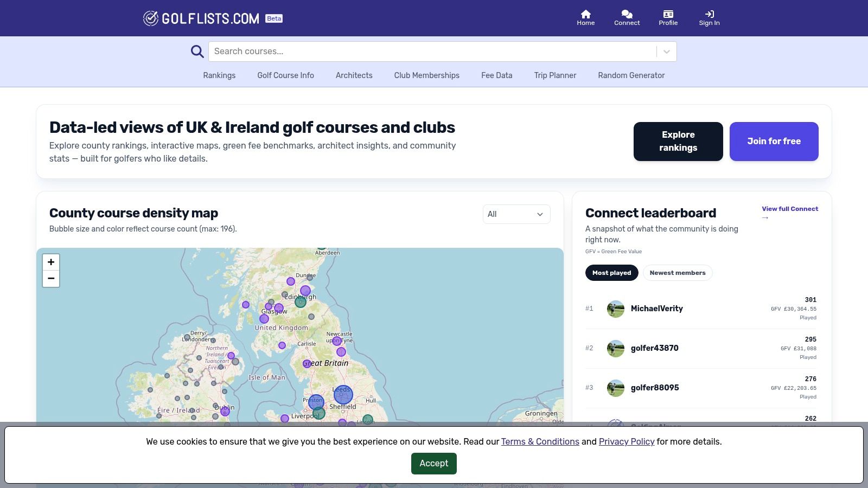The height and width of the screenshot is (488, 868).
Task: Accept the cookies notice
Action: point(434,464)
